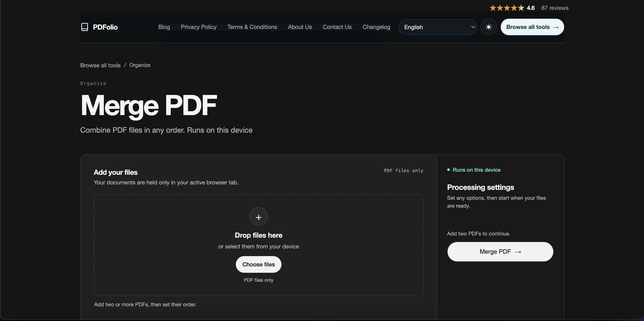
Task: Click the Drop files here heading
Action: click(258, 235)
